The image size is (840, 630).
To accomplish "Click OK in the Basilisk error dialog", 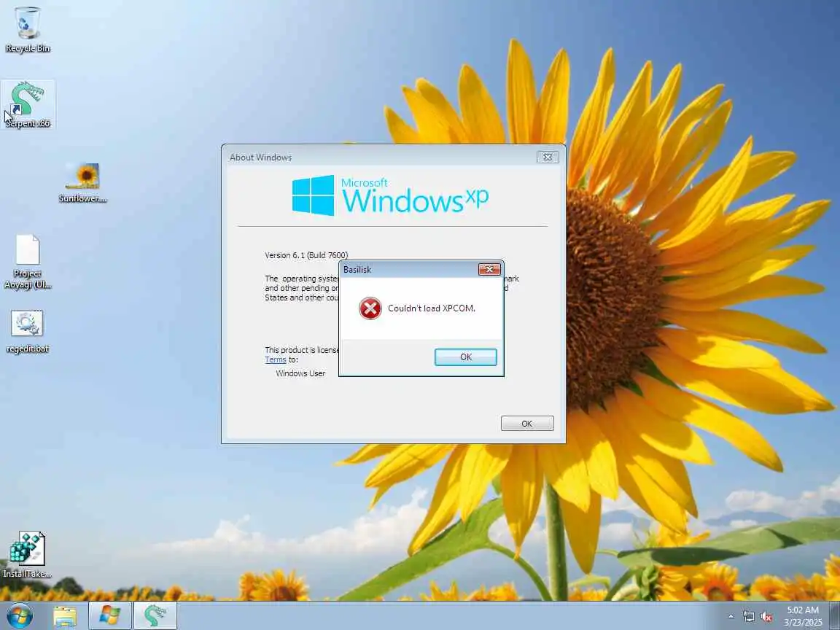I will point(465,357).
